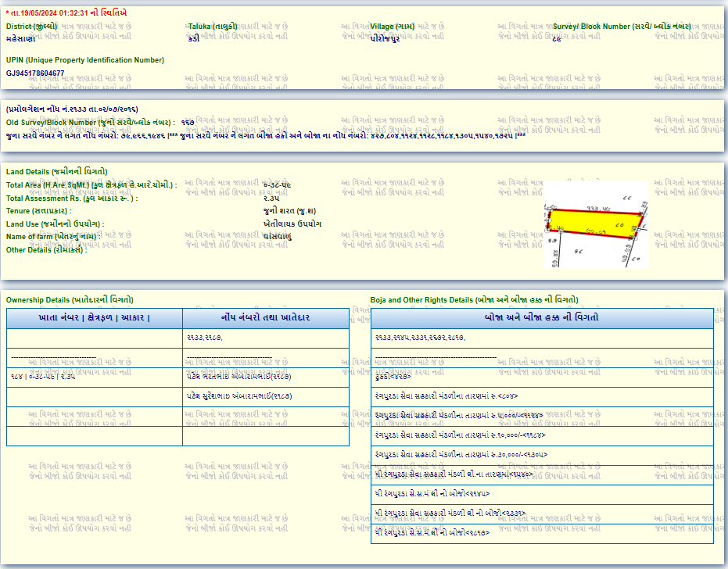This screenshot has height=569, width=728.
Task: Click the District (જીલ્લો) label
Action: tap(31, 27)
